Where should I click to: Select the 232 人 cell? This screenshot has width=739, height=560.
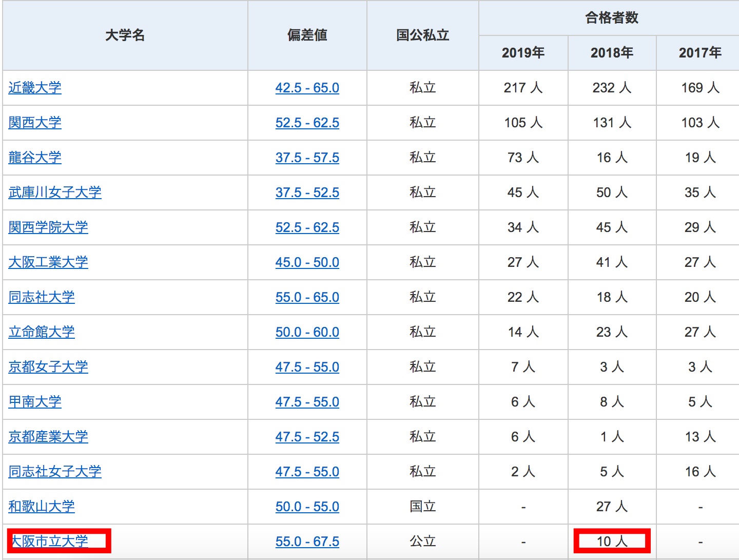pyautogui.click(x=612, y=88)
